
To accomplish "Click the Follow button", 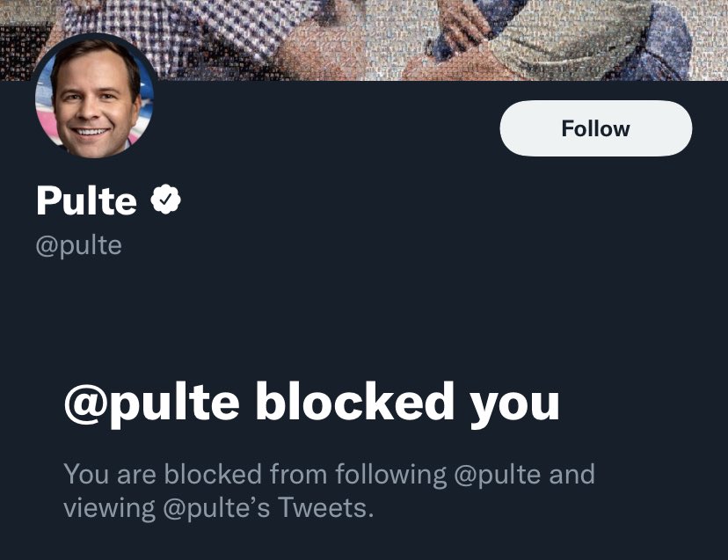I will [595, 128].
